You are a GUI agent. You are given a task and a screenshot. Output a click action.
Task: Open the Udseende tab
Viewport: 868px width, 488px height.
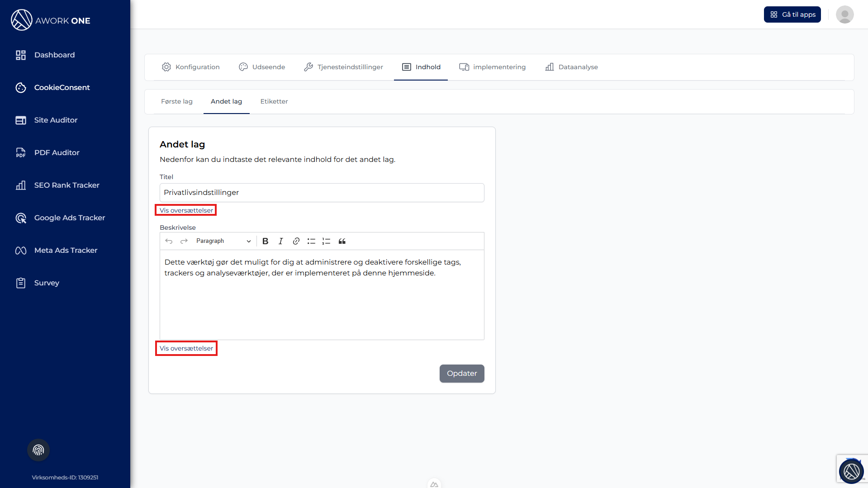[262, 67]
